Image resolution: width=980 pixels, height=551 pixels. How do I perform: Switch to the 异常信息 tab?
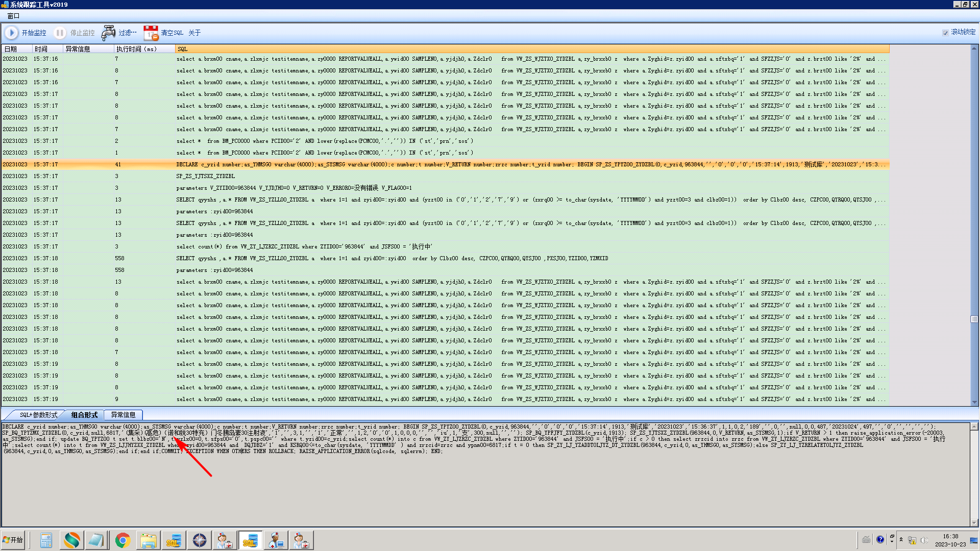click(x=123, y=415)
